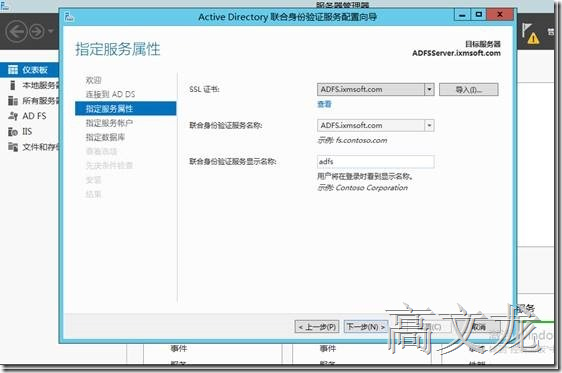Click the 示例: fs.contoso.com hint text
Screen dimensions: 562x373
[x=352, y=140]
